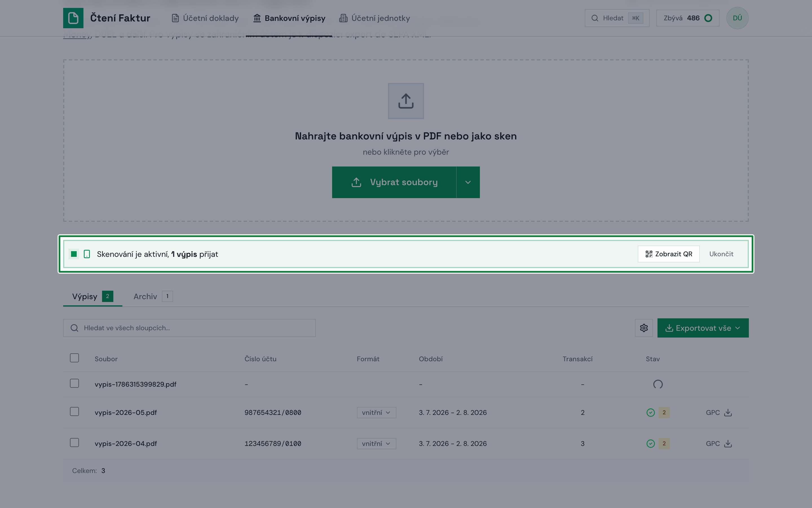
Task: Open the Exportovat vše dropdown
Action: point(703,328)
